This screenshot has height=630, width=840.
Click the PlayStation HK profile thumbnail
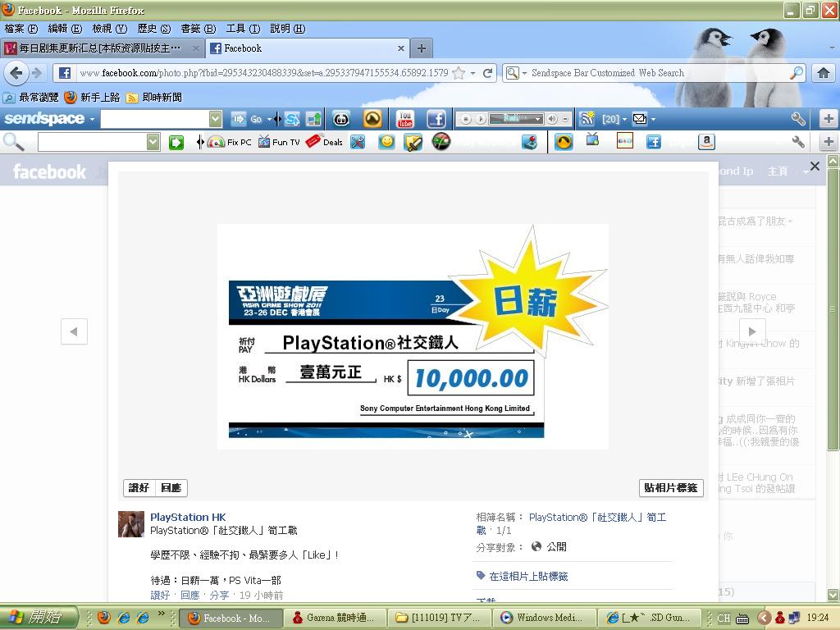point(131,524)
